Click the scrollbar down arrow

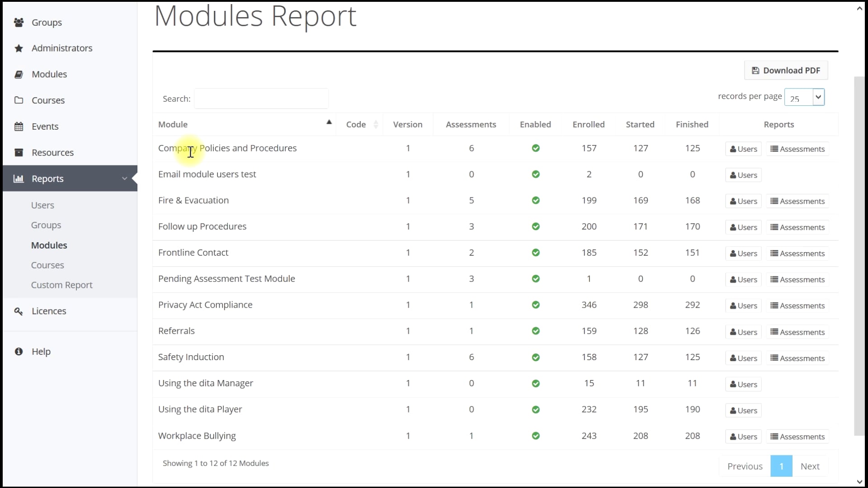(x=859, y=482)
